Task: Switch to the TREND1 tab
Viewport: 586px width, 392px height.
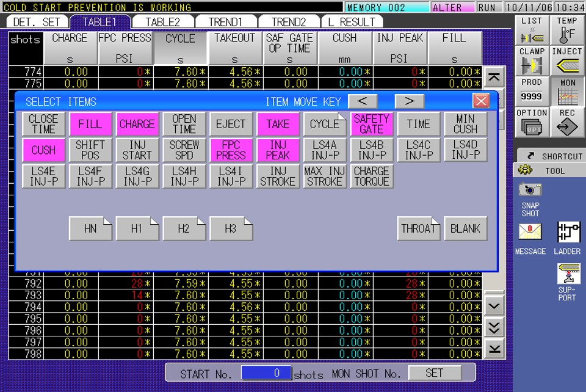Action: [226, 20]
